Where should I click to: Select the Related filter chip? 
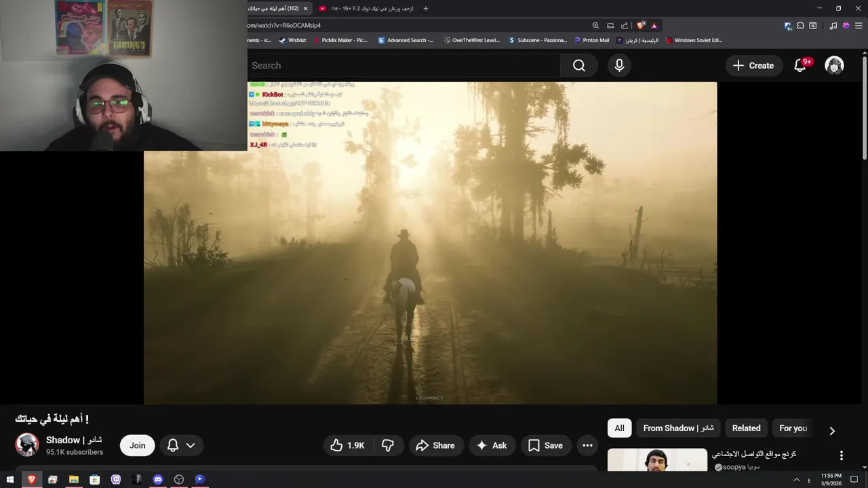(x=746, y=428)
